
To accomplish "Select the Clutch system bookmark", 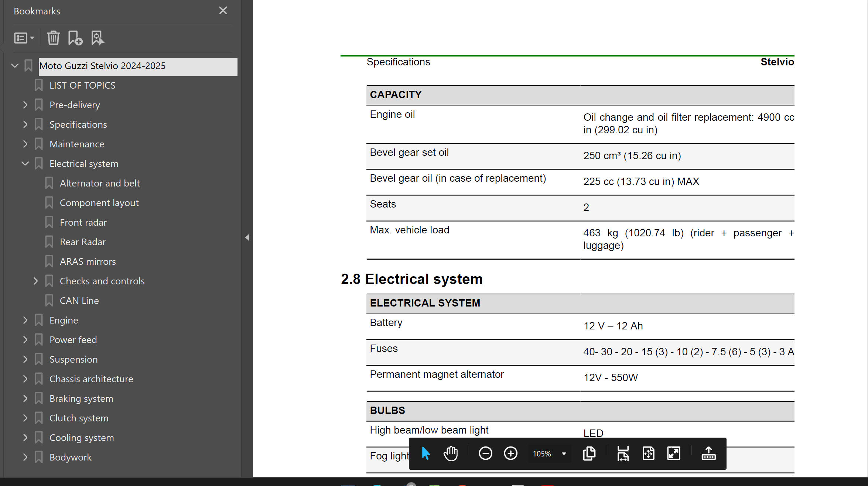I will (79, 418).
